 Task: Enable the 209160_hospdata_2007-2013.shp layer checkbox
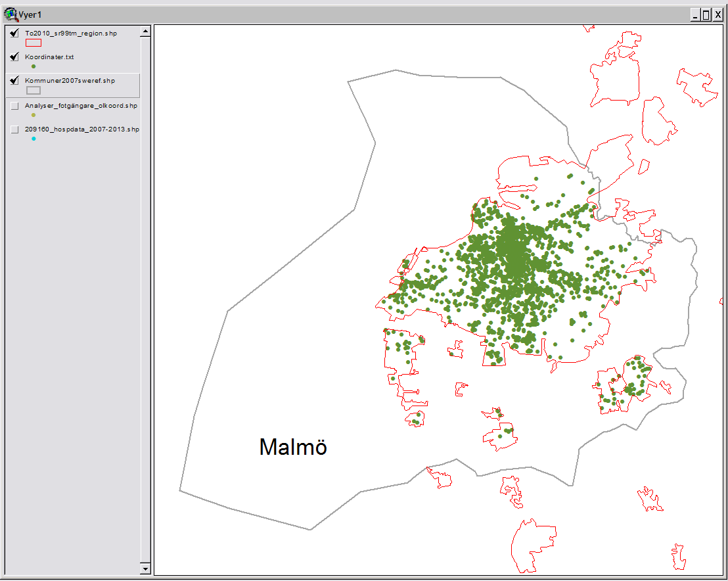(14, 129)
